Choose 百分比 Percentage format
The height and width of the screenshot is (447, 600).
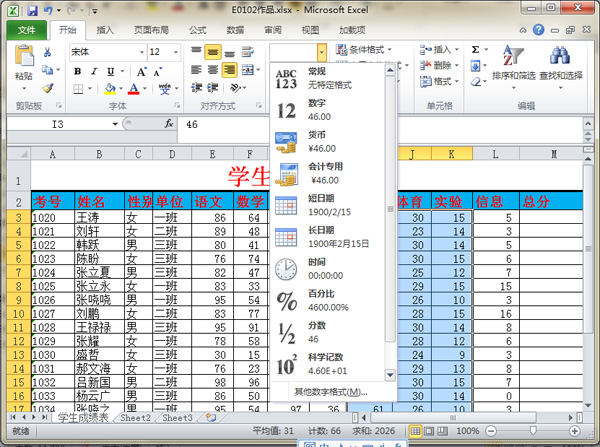coord(328,300)
